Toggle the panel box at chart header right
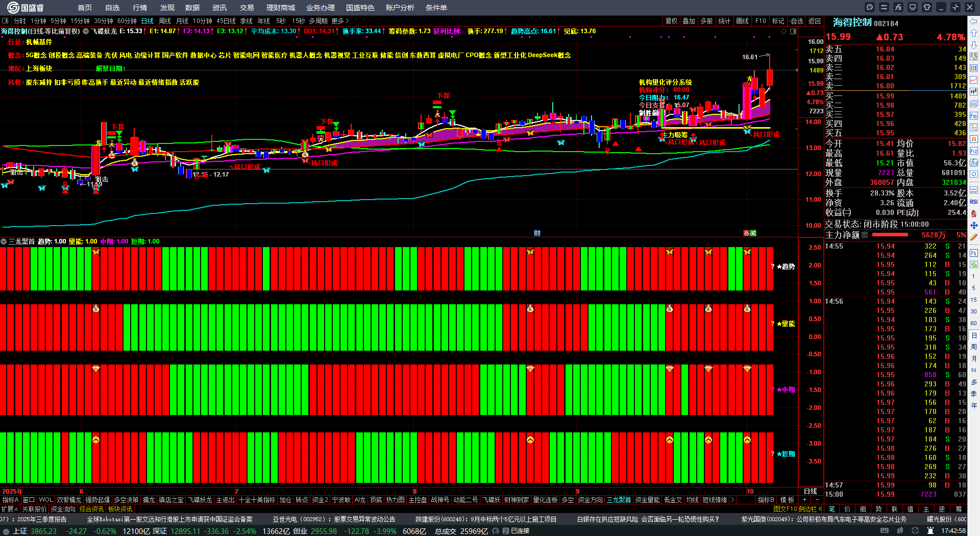This screenshot has width=980, height=536. pos(793,31)
